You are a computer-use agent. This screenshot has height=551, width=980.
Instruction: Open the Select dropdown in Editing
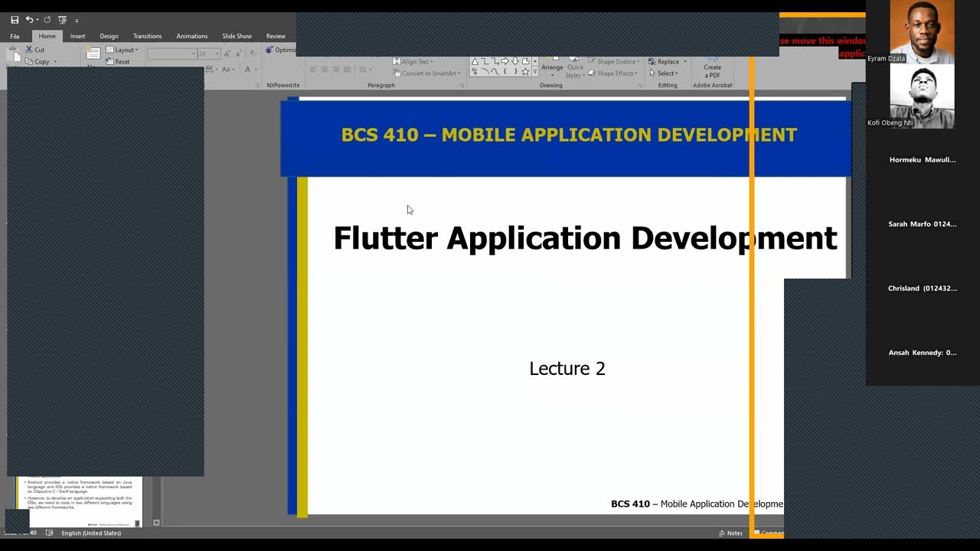pyautogui.click(x=665, y=73)
